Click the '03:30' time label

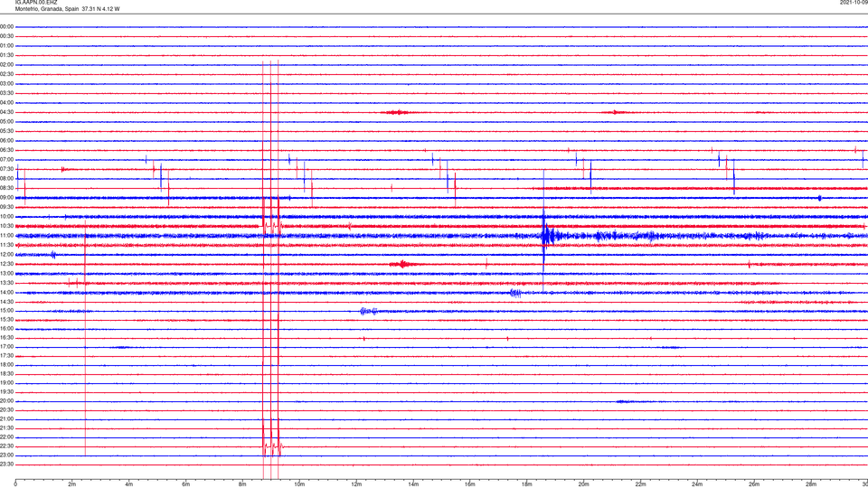pyautogui.click(x=7, y=93)
